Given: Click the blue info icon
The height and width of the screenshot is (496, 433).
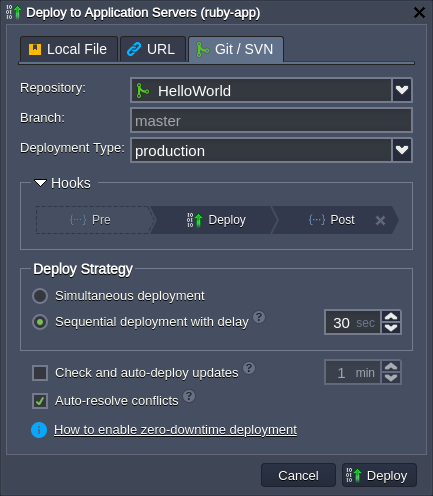Looking at the screenshot, I should [39, 430].
